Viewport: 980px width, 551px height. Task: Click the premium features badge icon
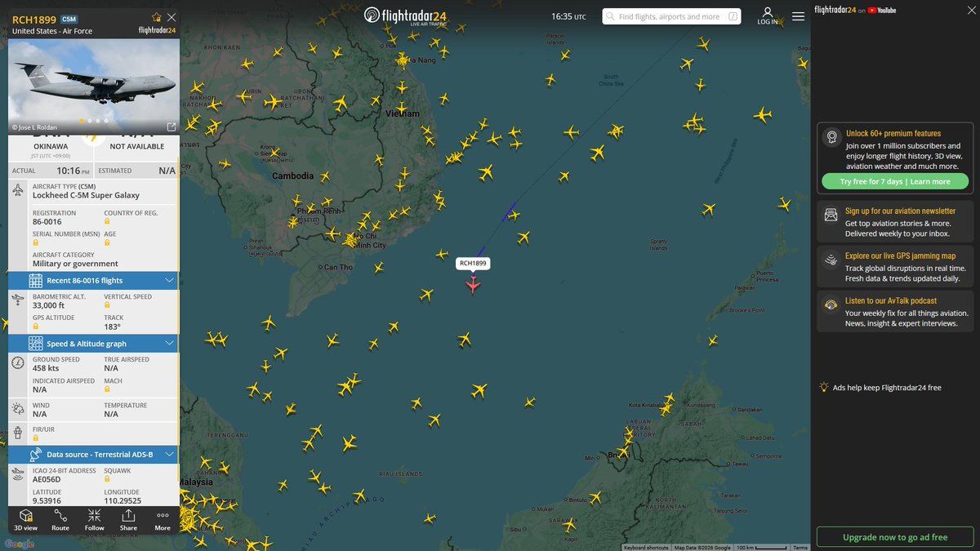pyautogui.click(x=831, y=137)
